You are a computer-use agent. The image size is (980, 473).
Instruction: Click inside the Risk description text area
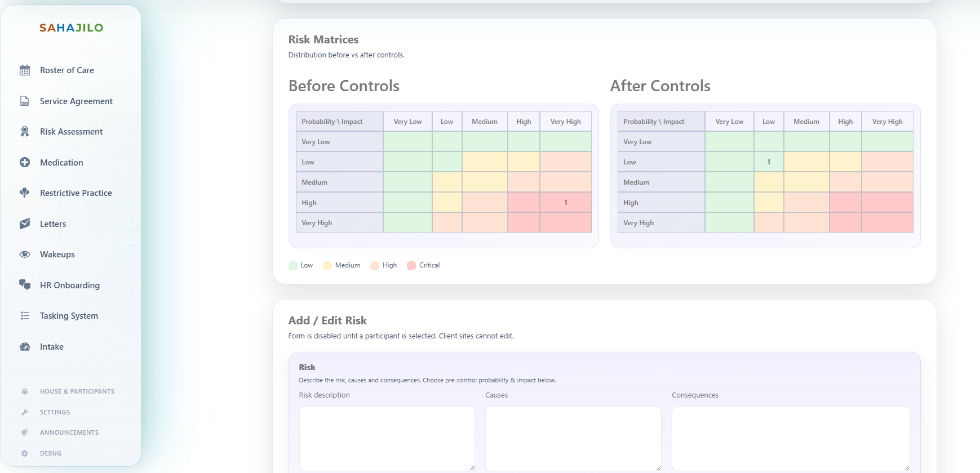point(387,438)
